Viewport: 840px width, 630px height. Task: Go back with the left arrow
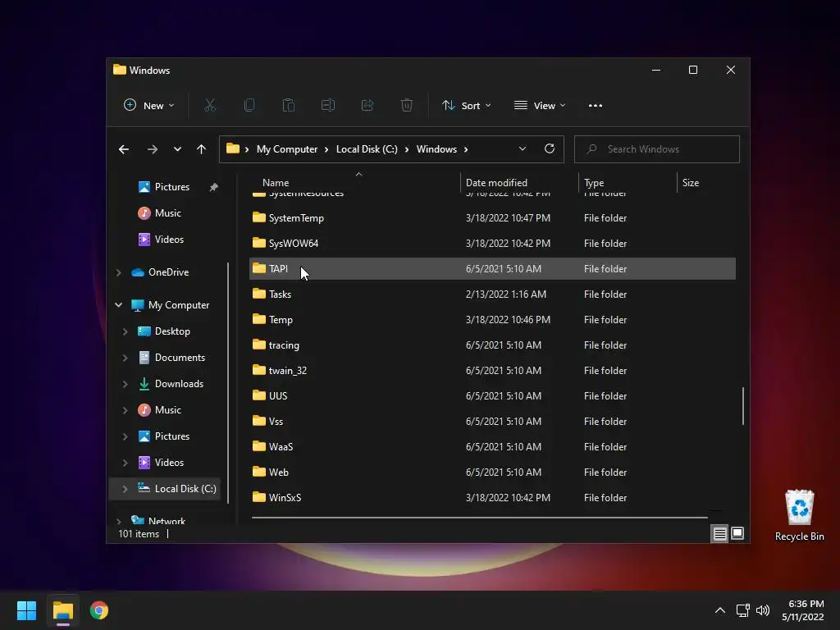click(124, 149)
